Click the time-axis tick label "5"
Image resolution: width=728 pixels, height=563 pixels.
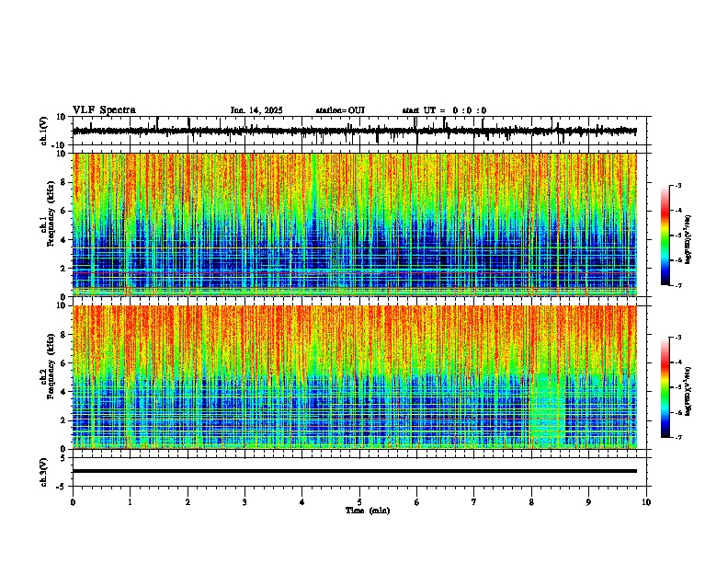point(359,502)
